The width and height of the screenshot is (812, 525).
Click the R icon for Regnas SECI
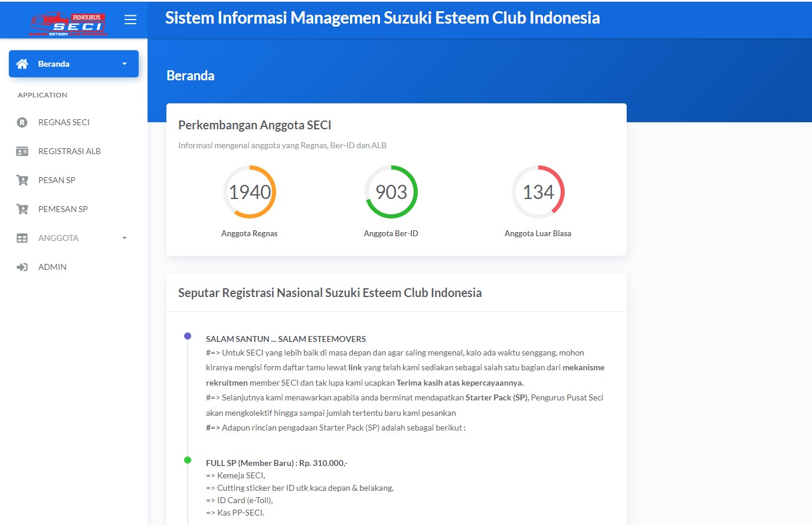(x=22, y=122)
